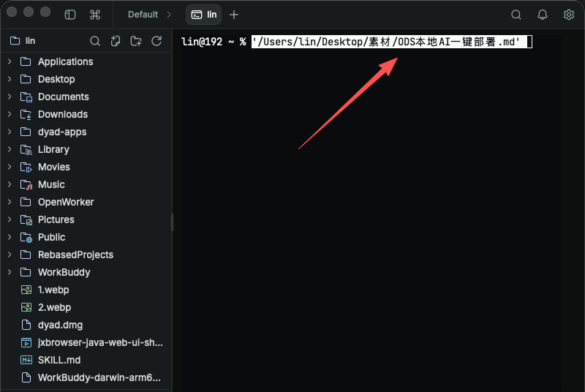Expand the WorkBuddy folder

coord(10,272)
